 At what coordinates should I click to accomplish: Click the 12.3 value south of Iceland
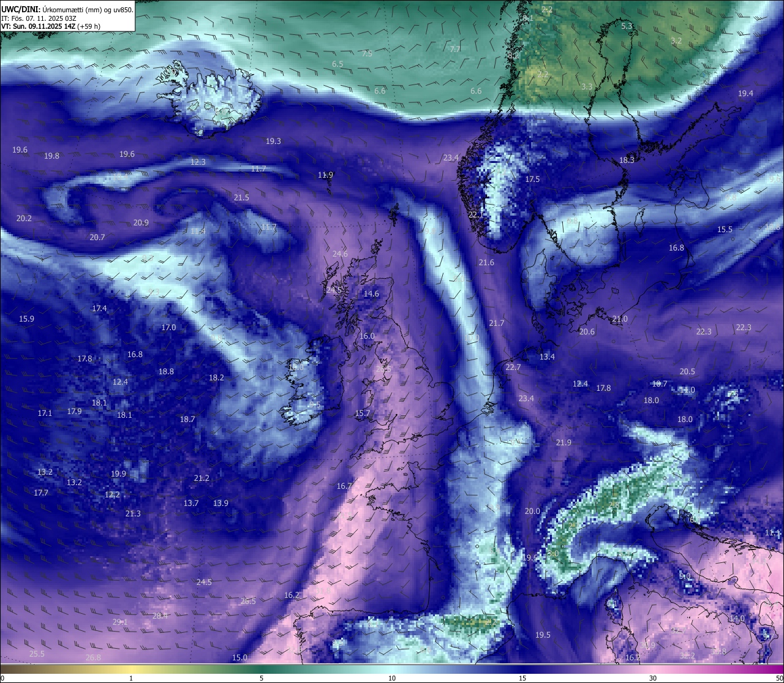(198, 162)
